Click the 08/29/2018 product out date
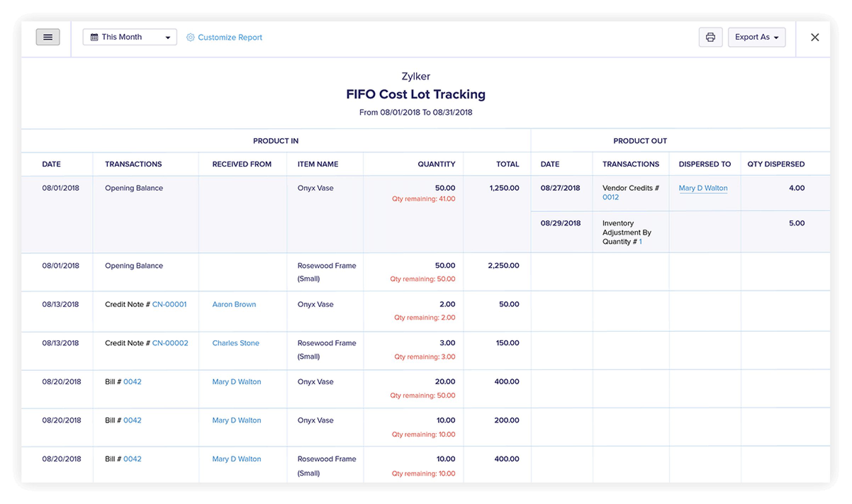Image resolution: width=852 pixels, height=504 pixels. pyautogui.click(x=560, y=223)
